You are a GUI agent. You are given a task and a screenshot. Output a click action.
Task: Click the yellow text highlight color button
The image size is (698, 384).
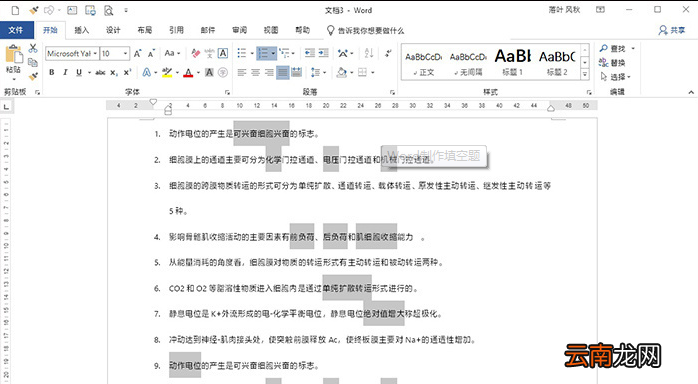167,73
